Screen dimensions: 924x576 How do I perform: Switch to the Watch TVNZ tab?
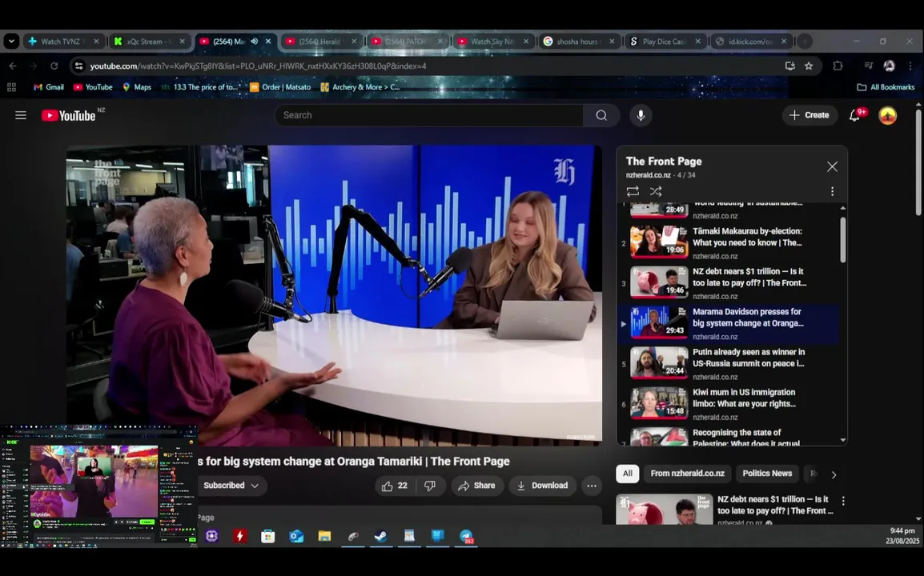click(x=64, y=42)
